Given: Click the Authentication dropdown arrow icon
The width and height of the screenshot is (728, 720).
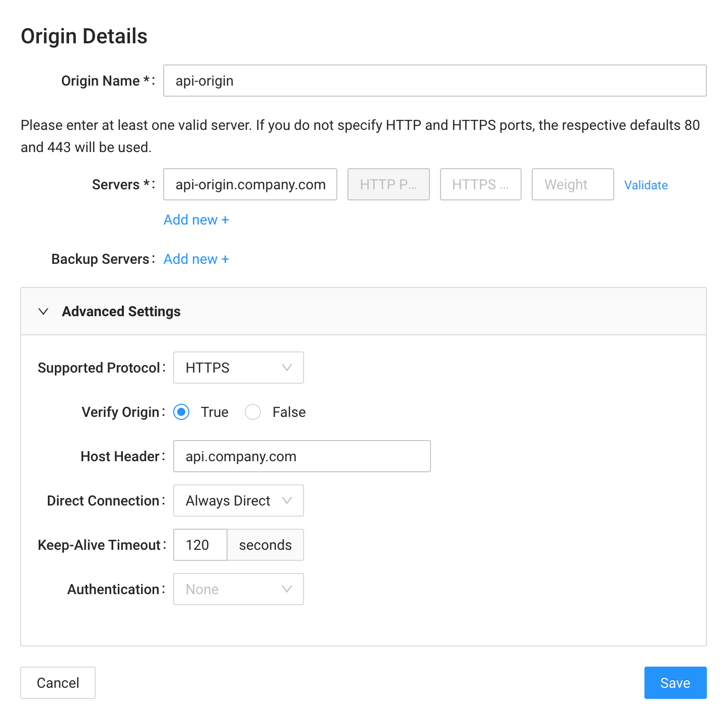Looking at the screenshot, I should click(287, 589).
